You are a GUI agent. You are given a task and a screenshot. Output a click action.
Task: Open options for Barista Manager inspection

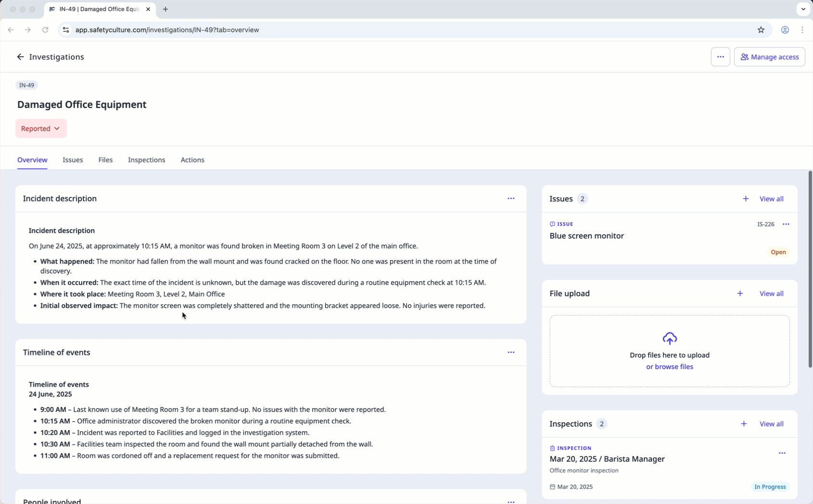782,453
